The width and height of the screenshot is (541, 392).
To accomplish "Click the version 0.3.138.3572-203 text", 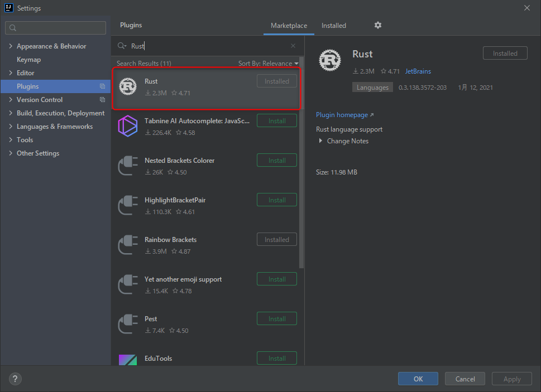I will point(422,88).
